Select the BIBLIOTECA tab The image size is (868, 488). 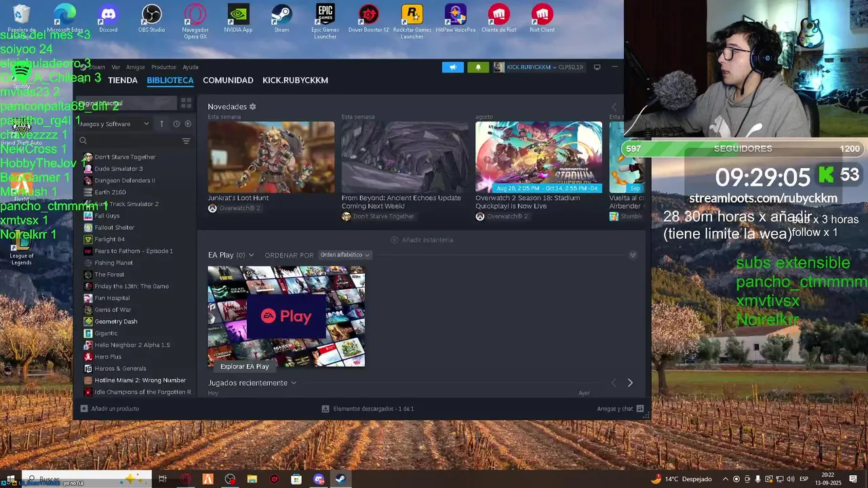[170, 80]
